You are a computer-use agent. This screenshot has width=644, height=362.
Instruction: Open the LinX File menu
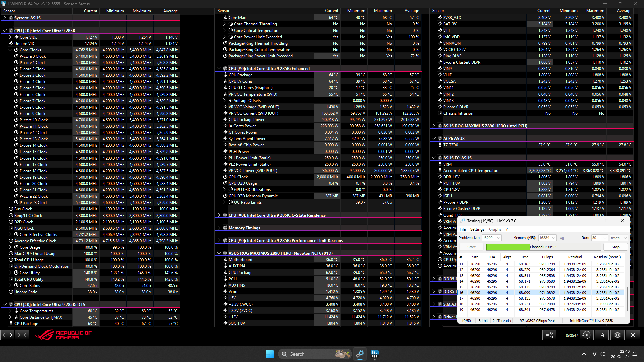pyautogui.click(x=463, y=229)
